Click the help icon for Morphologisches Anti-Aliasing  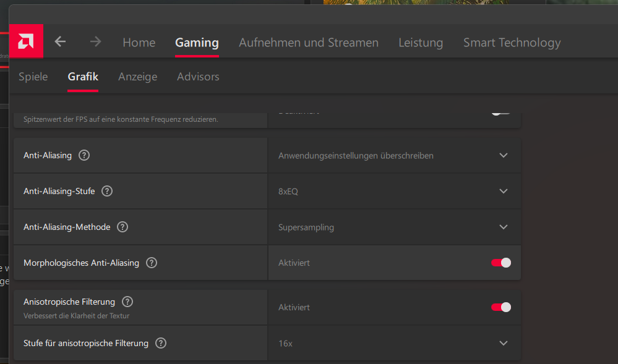pyautogui.click(x=151, y=263)
